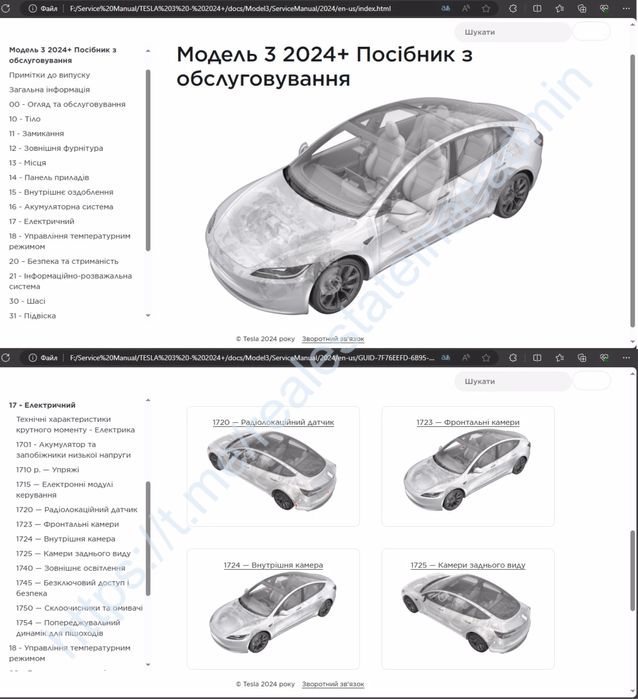Click Зворотний зв'язок link in the bottom window
Screen dimensions: 638x699
333,684
